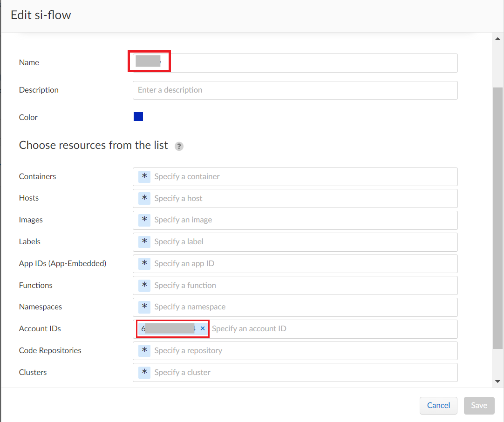Click the asterisk chip in Hosts field
Image resolution: width=504 pixels, height=422 pixels.
144,198
